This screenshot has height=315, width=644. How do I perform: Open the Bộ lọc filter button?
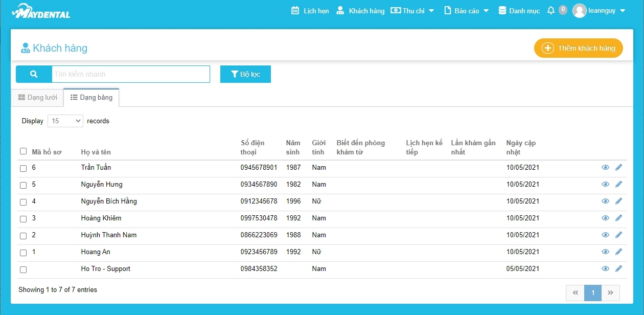click(245, 74)
